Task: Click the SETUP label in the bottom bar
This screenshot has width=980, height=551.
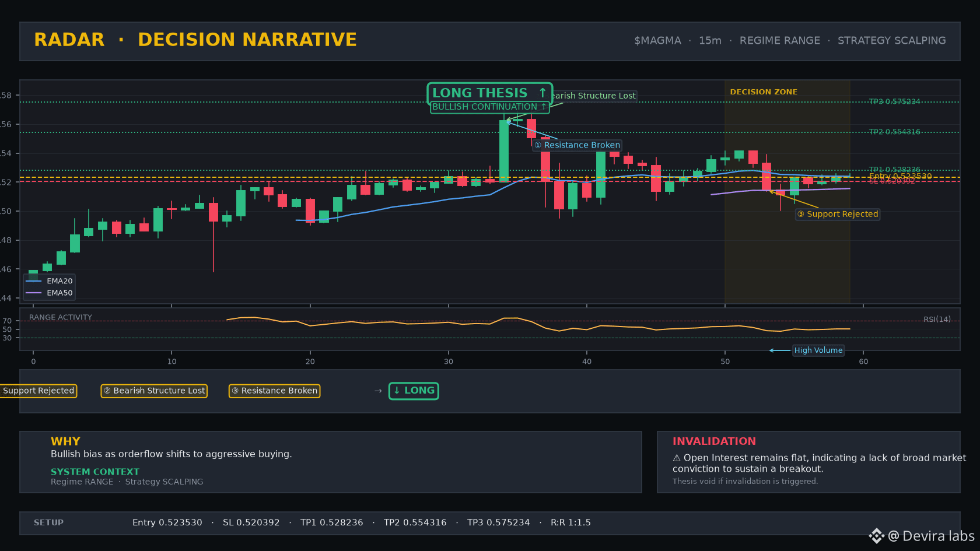Action: pyautogui.click(x=48, y=523)
